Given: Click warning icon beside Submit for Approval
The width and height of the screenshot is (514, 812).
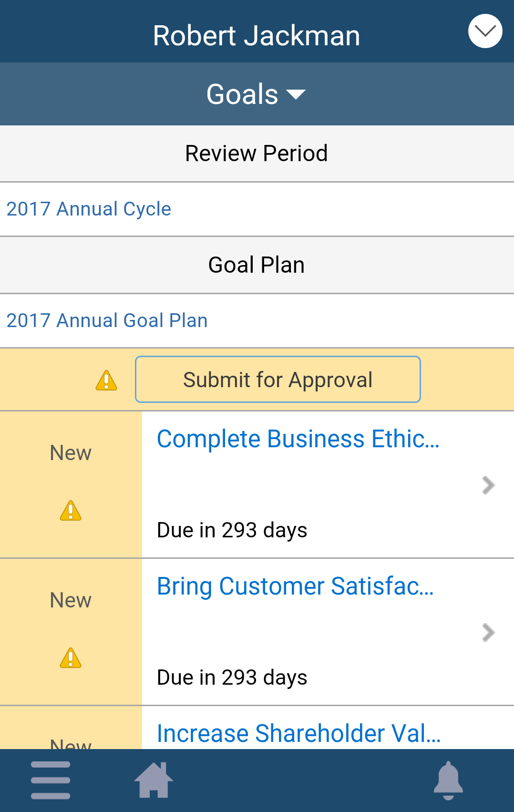Looking at the screenshot, I should coord(106,380).
